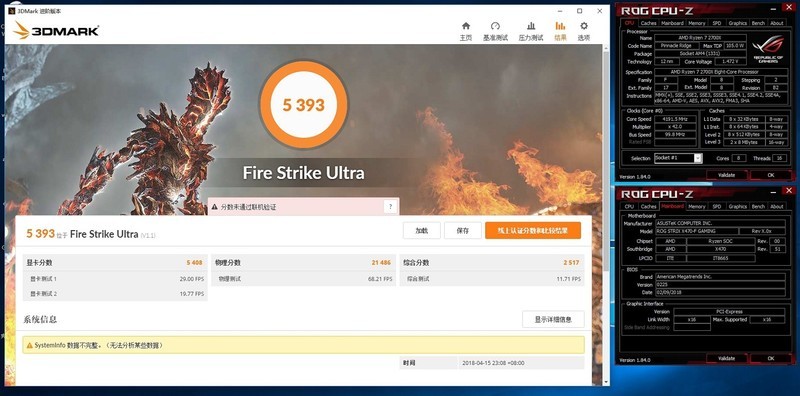
Task: Open the Socket #1 selection dropdown in CPU-Z
Action: (697, 158)
